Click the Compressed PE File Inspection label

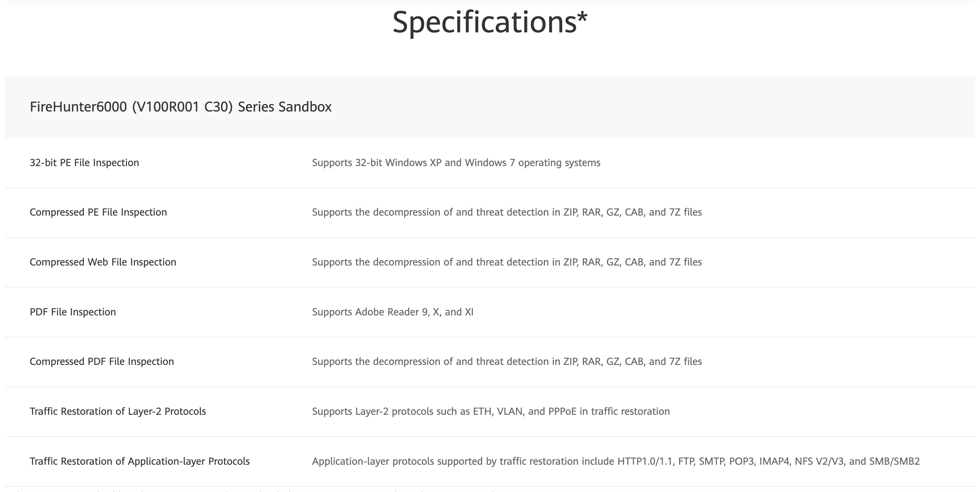click(98, 212)
